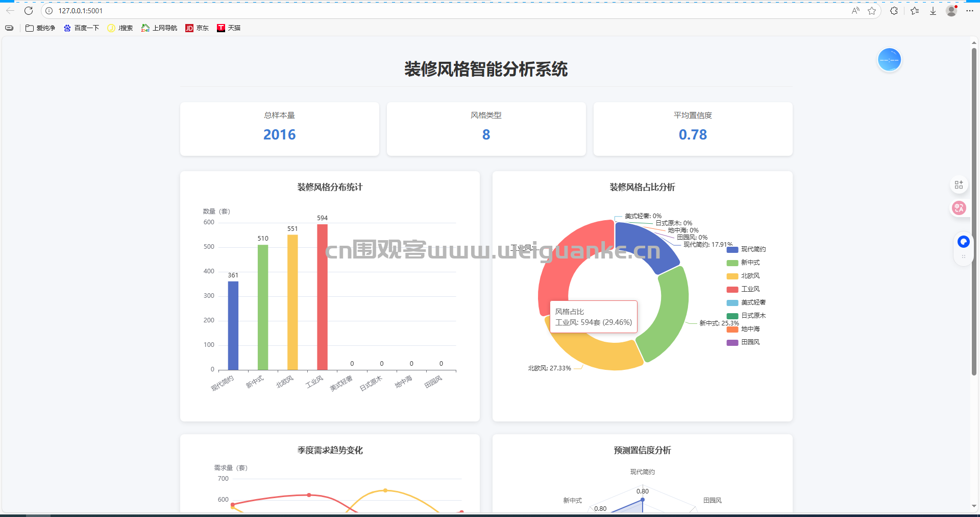Open the 百度一下 bookmark
The height and width of the screenshot is (517, 980).
pyautogui.click(x=81, y=28)
